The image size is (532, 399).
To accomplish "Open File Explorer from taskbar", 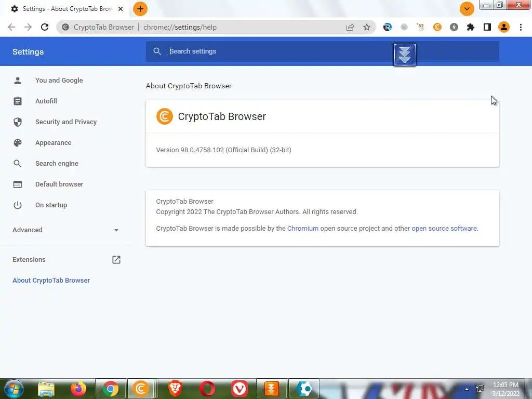I will (46, 389).
